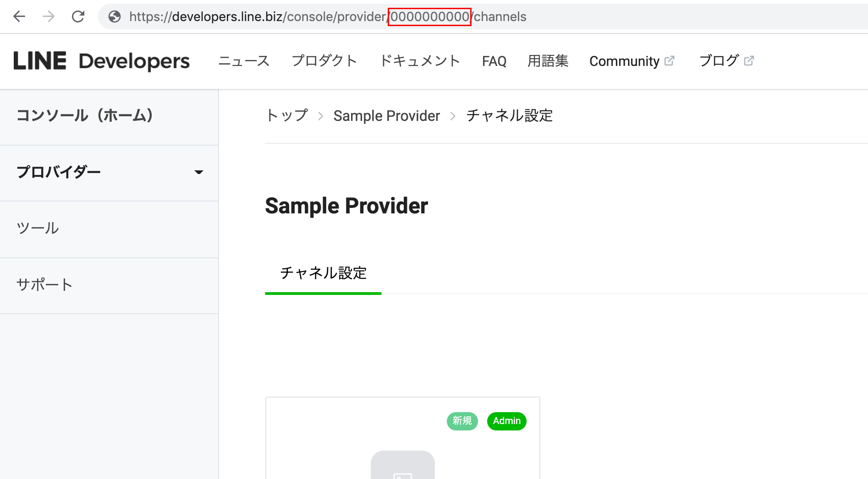Click チャネル設定 breadcrumb text

(x=510, y=115)
